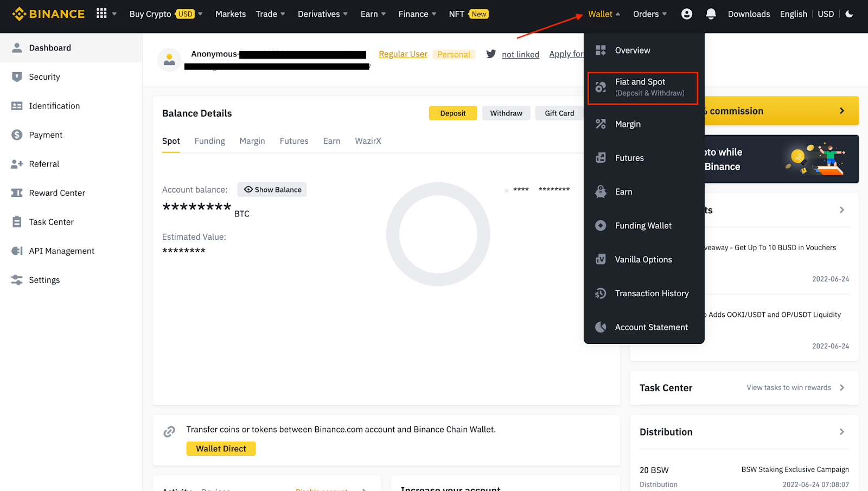Click the Margin percent icon
Viewport: 868px width, 491px height.
point(601,124)
